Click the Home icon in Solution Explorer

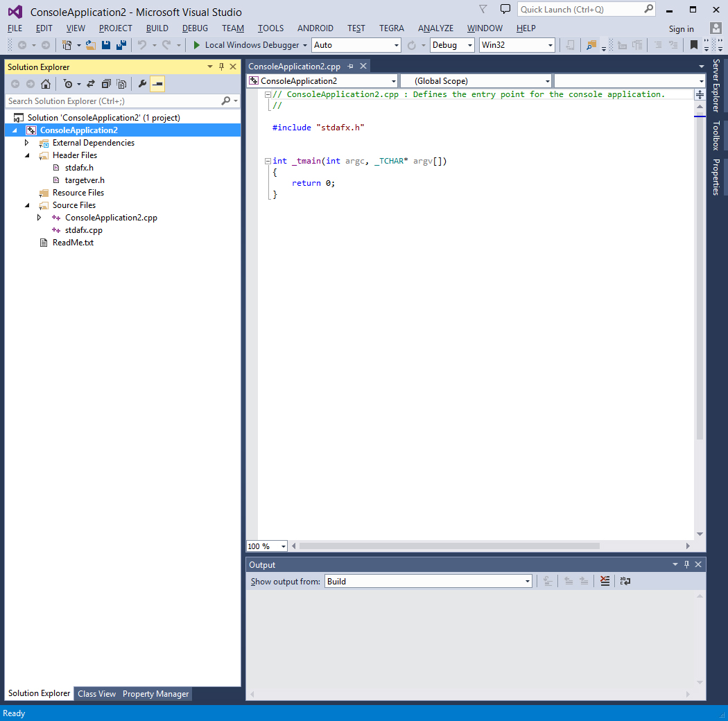tap(46, 84)
